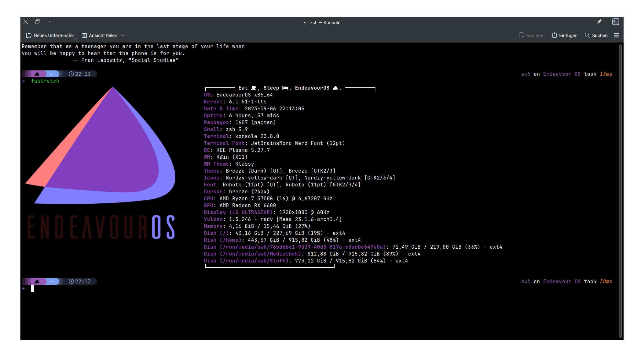The height and width of the screenshot is (364, 644).
Task: Click the clock icon in the second prompt
Action: pos(71,282)
